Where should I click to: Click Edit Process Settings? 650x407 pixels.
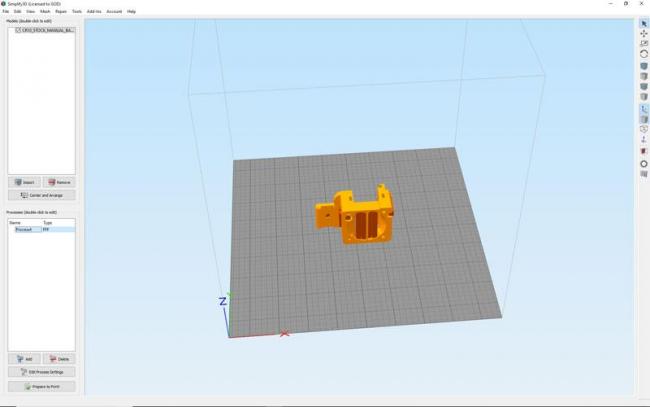coord(41,372)
